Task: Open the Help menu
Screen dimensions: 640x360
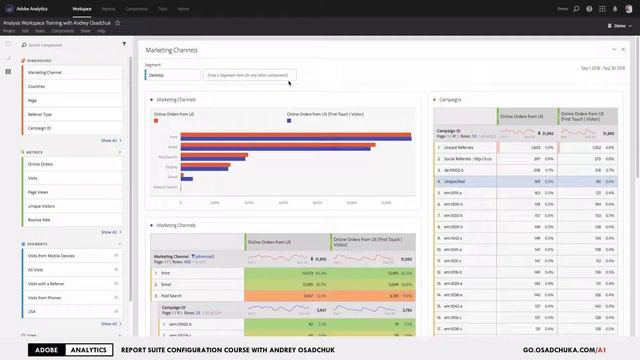Action: 101,31
